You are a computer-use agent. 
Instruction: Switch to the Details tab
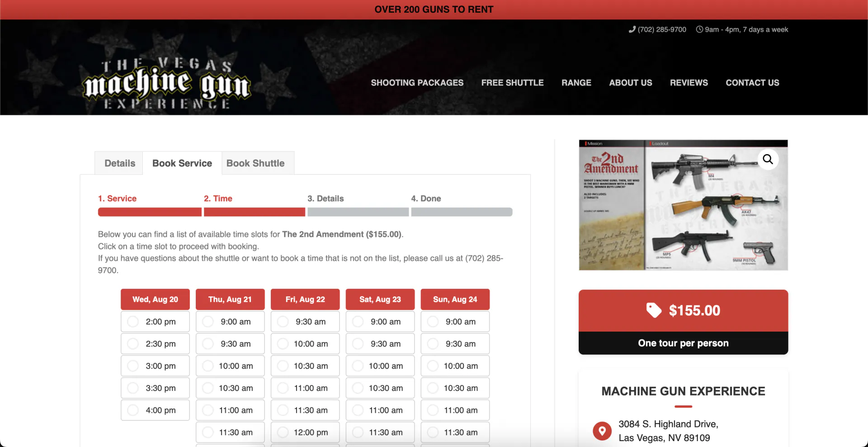click(119, 163)
